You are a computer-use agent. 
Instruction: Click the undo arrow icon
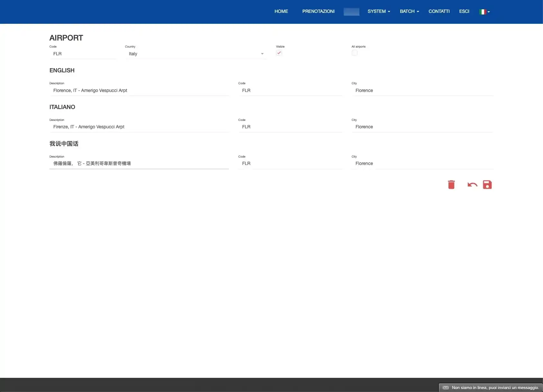click(x=472, y=185)
